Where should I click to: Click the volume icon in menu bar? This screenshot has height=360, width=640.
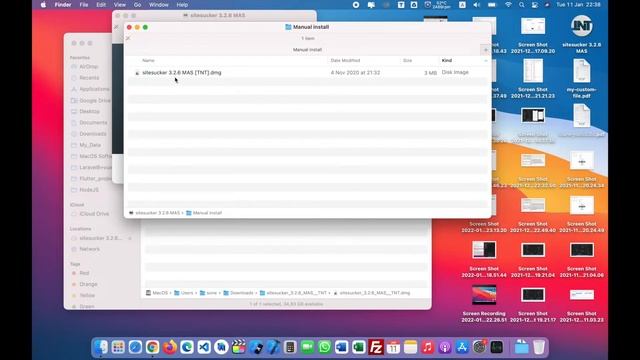coord(477,5)
